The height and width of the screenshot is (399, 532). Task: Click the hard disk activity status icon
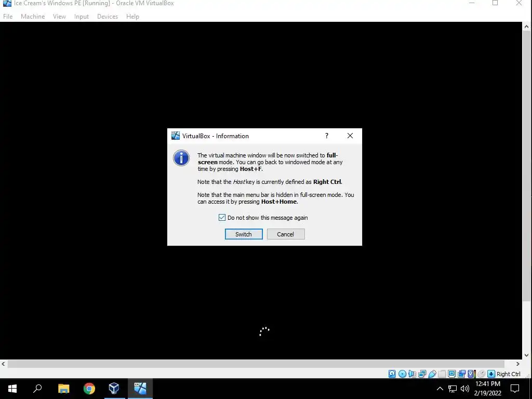pos(392,374)
